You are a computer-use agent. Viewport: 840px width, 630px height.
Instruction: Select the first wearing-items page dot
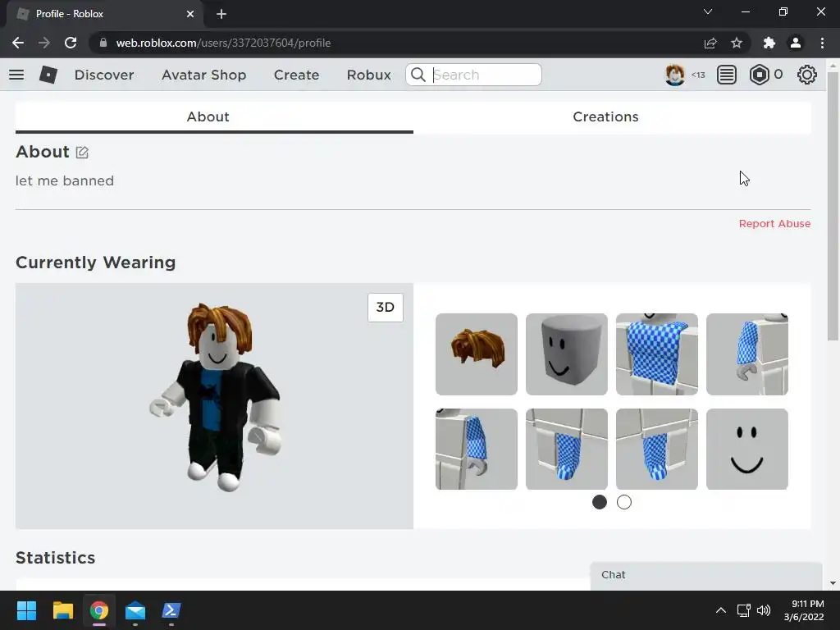click(600, 502)
